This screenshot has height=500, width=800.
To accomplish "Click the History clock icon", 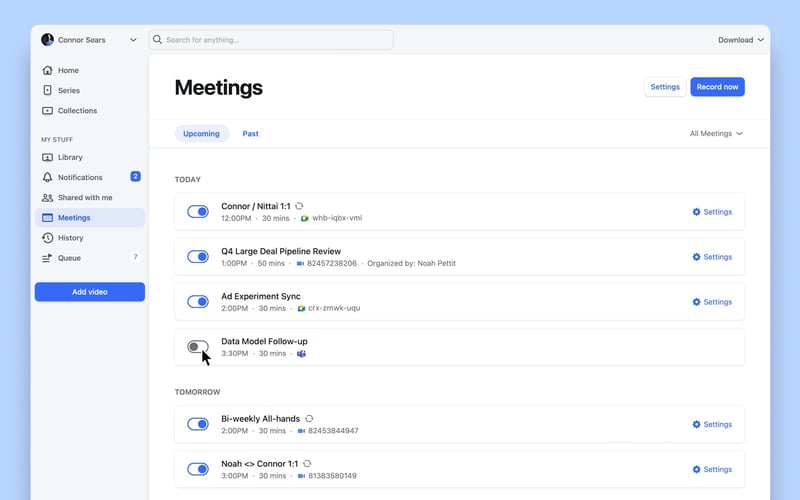I will 47,238.
